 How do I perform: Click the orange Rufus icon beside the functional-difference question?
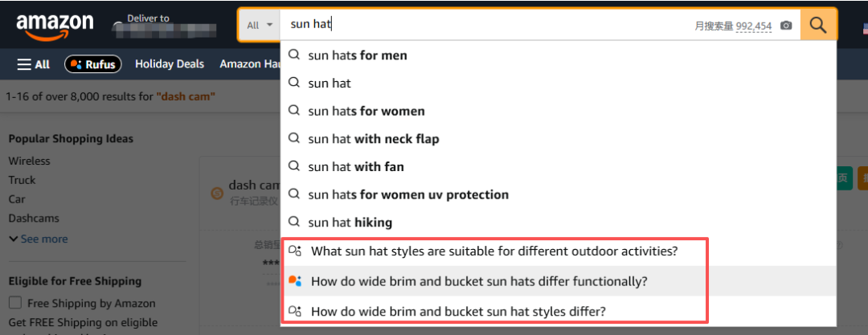tap(295, 281)
